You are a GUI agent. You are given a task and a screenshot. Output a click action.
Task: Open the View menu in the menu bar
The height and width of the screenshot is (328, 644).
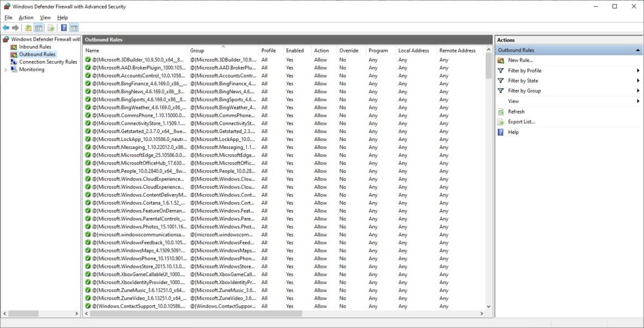tap(45, 18)
